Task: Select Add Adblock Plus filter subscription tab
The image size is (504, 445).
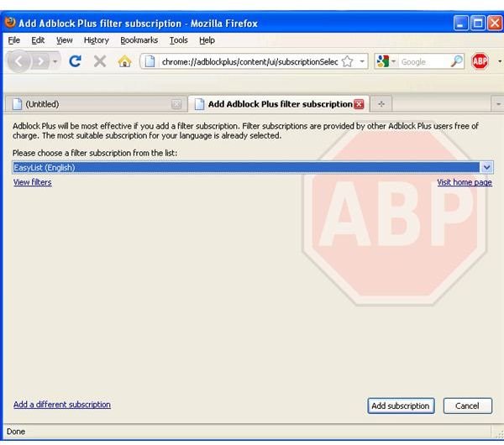Action: (x=279, y=104)
